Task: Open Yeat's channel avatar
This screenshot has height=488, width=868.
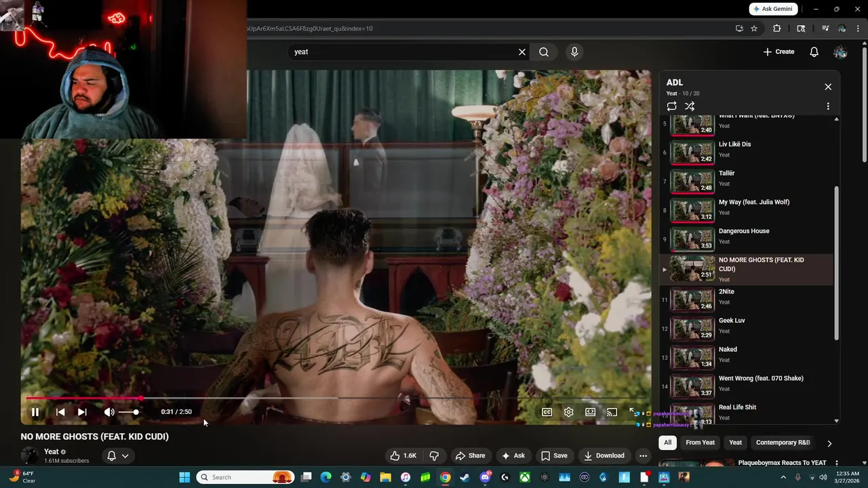Action: coord(30,455)
